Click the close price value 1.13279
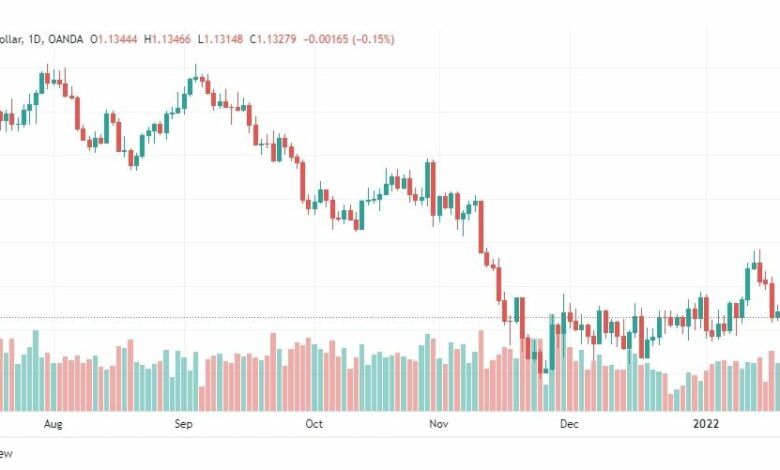Image resolution: width=780 pixels, height=470 pixels. [x=276, y=39]
